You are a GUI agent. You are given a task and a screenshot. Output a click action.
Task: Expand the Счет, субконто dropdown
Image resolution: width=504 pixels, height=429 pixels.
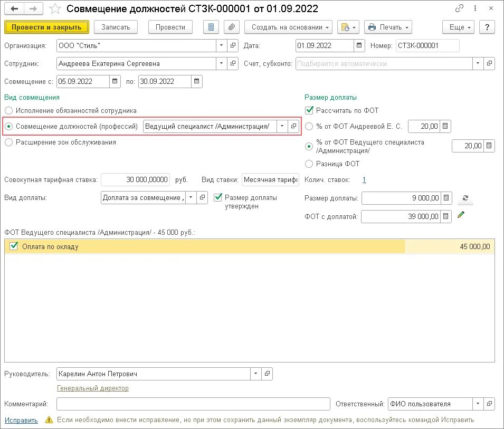pos(478,63)
